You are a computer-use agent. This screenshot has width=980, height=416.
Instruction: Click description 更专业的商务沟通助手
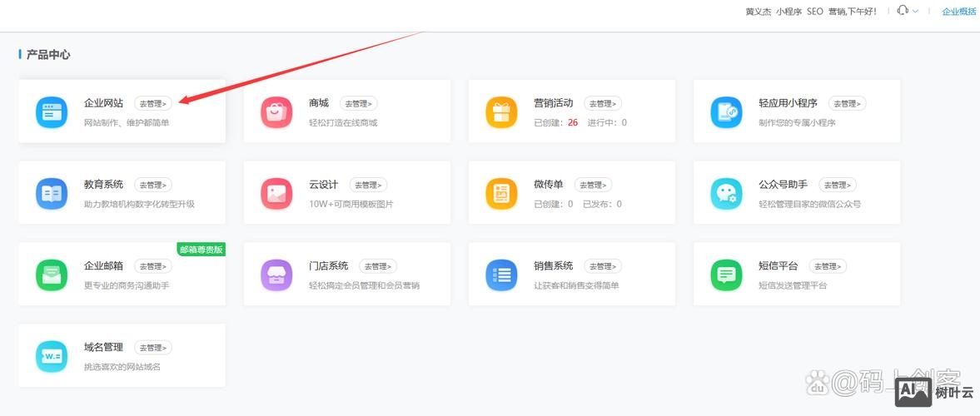127,285
